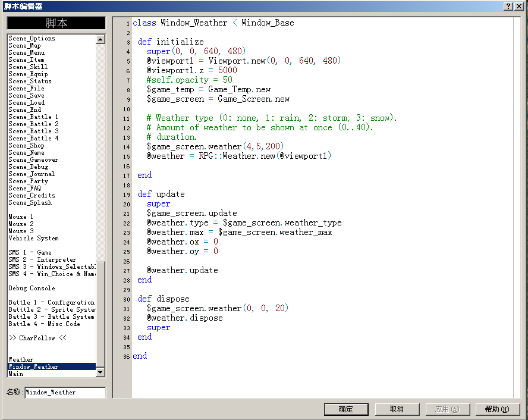Click the code line 'def dispose'
This screenshot has height=420, width=528.
[x=164, y=299]
